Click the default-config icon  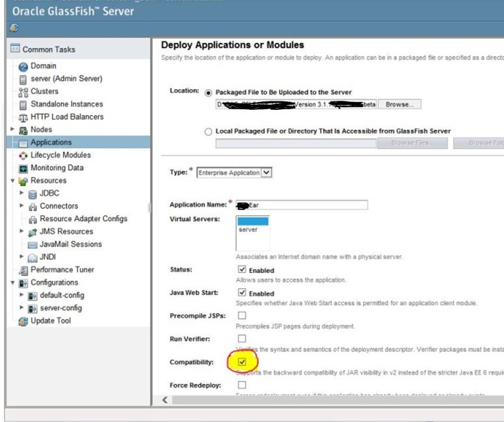pos(33,296)
